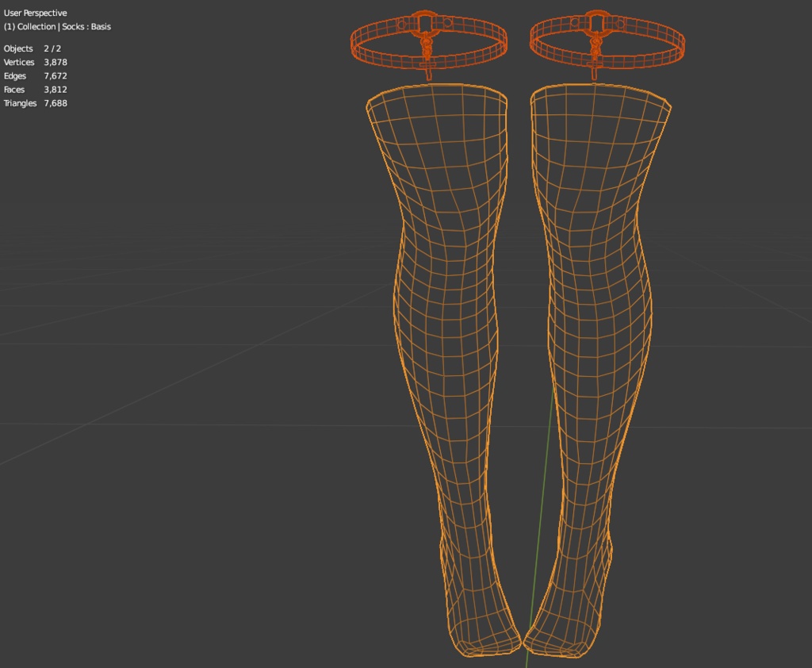Click the Socks : Basis object label
This screenshot has height=668, width=812.
[87, 26]
